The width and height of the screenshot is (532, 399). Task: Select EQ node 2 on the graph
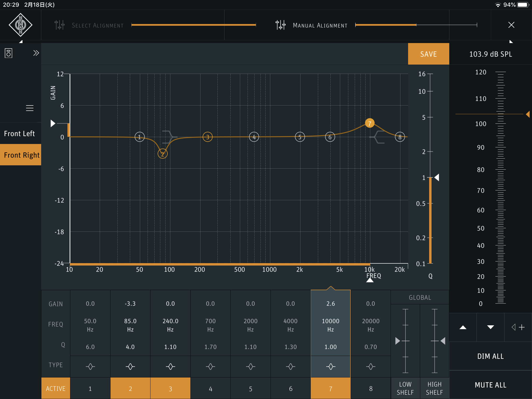(163, 154)
